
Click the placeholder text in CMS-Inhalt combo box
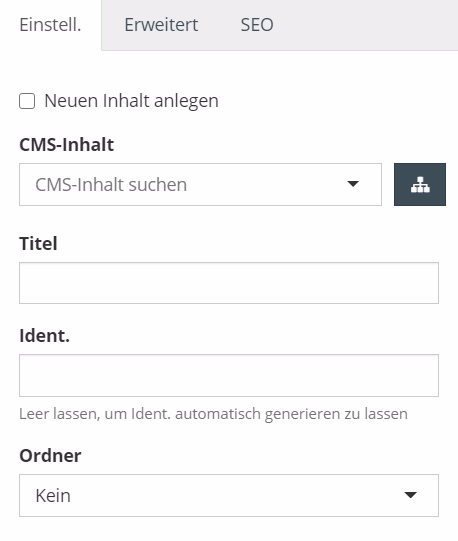[111, 185]
